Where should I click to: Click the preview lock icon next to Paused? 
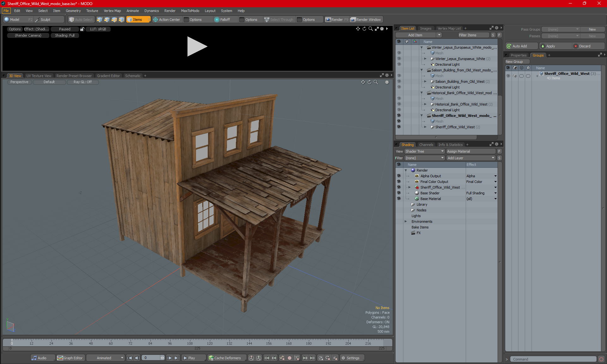point(82,29)
